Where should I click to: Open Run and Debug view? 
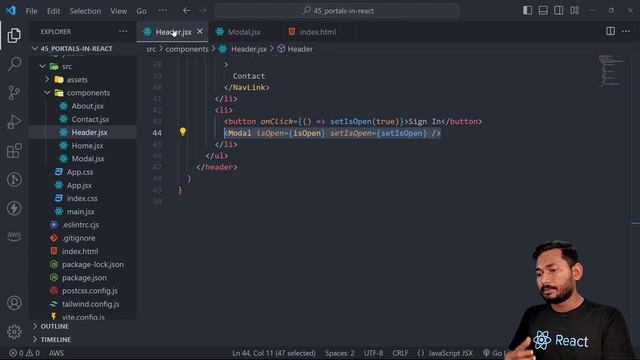(14, 122)
